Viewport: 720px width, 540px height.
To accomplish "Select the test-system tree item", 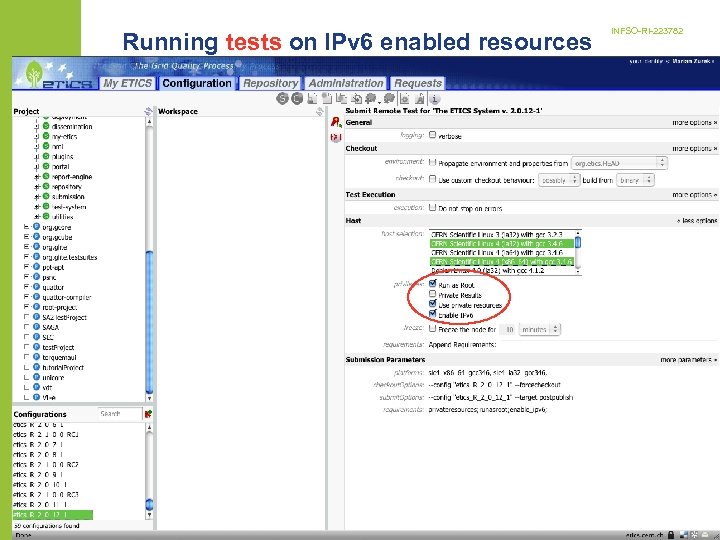I will click(x=69, y=207).
